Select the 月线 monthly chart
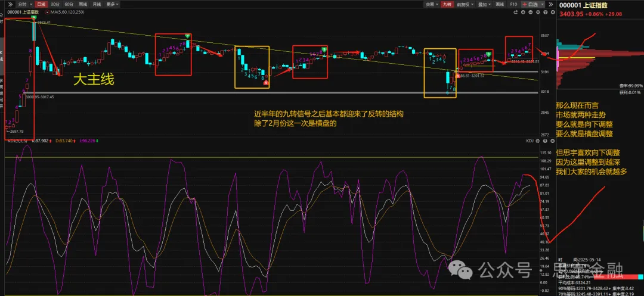This screenshot has width=644, height=296. (x=97, y=4)
